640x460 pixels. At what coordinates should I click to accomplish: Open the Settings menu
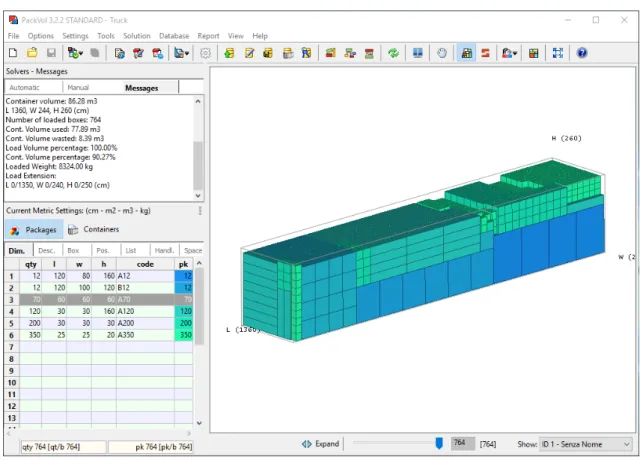coord(76,36)
